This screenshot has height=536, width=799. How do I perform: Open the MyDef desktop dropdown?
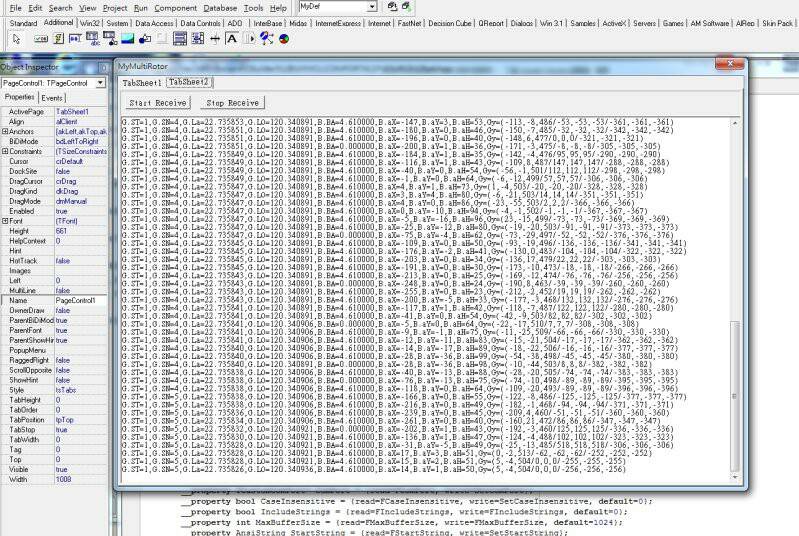point(372,7)
